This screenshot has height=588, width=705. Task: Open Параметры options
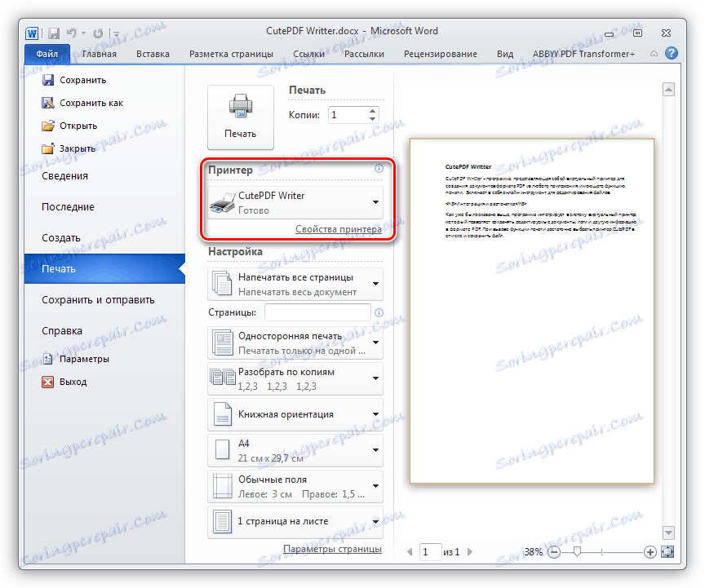pyautogui.click(x=76, y=359)
